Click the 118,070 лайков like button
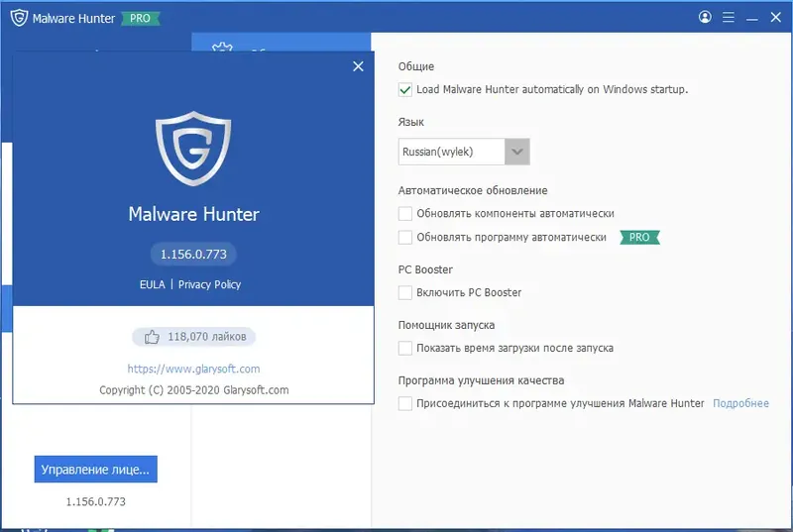 coord(193,337)
